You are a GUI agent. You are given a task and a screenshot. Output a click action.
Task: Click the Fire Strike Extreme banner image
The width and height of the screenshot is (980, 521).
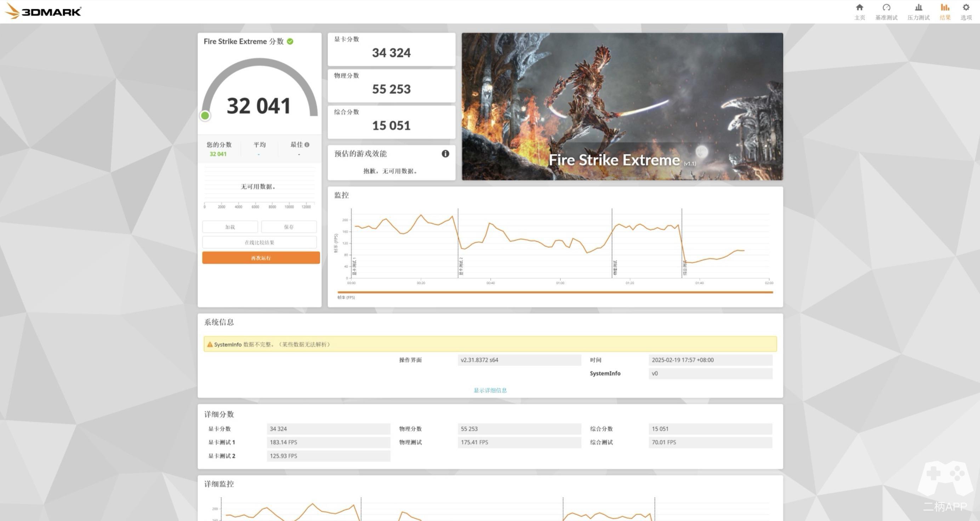pyautogui.click(x=622, y=107)
